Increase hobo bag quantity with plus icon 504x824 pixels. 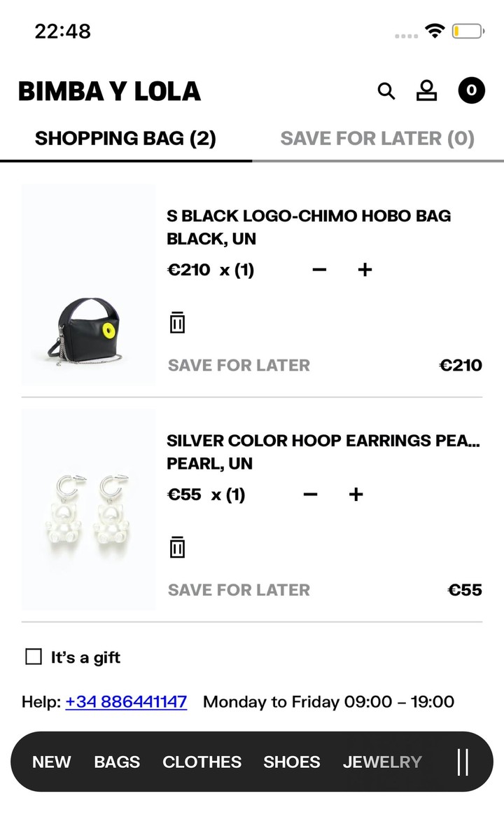tap(364, 269)
